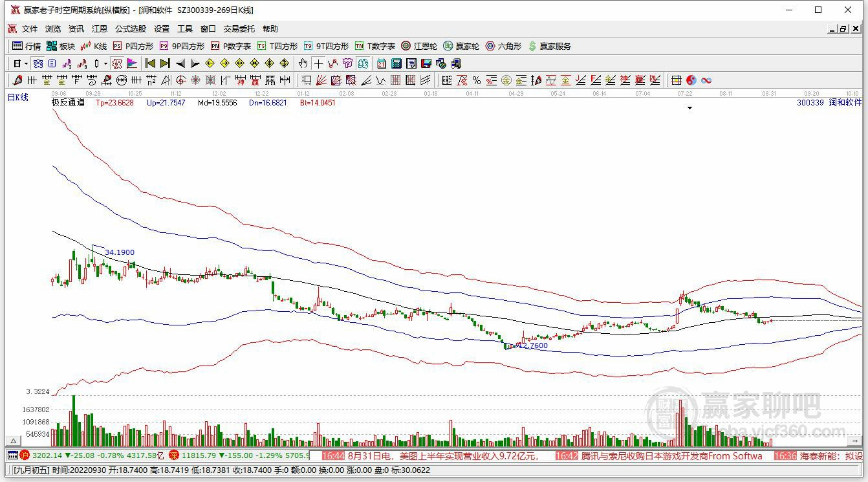Click the infinity loop icon
The height and width of the screenshot is (482, 868).
[x=706, y=80]
